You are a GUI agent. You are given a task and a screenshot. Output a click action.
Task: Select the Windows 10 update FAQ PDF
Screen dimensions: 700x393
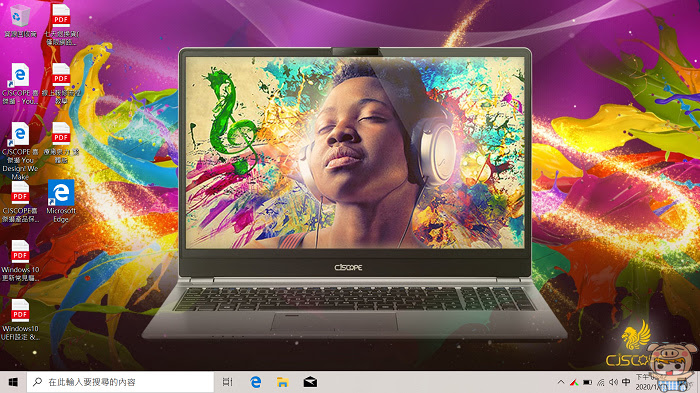[x=20, y=260]
